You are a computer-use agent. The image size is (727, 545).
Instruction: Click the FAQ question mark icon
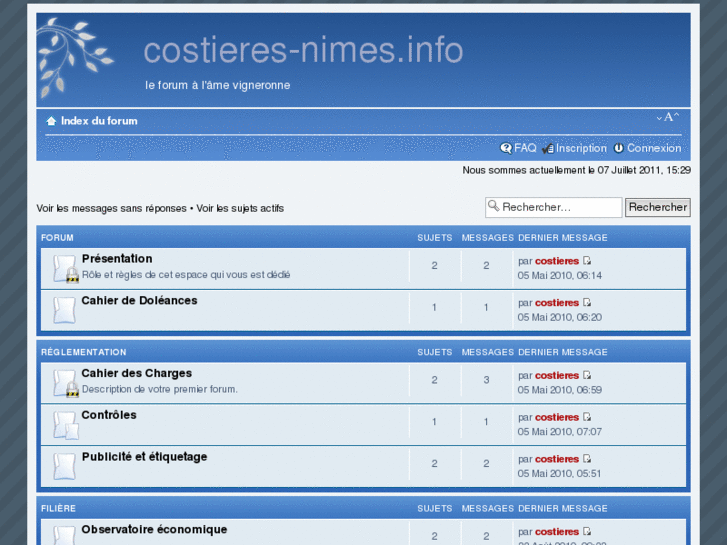[x=506, y=148]
